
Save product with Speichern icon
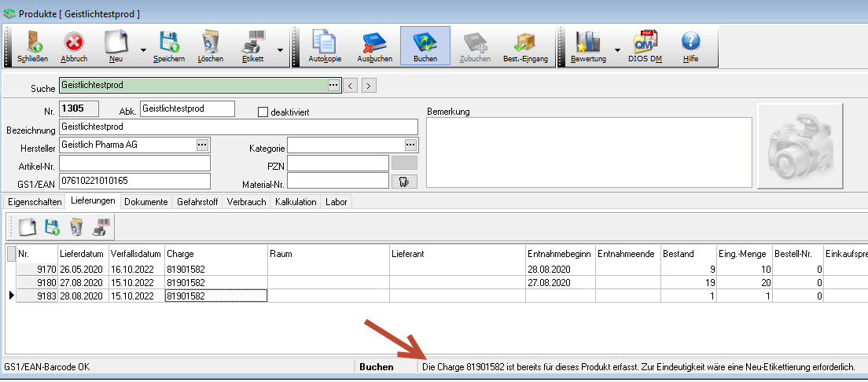(169, 46)
